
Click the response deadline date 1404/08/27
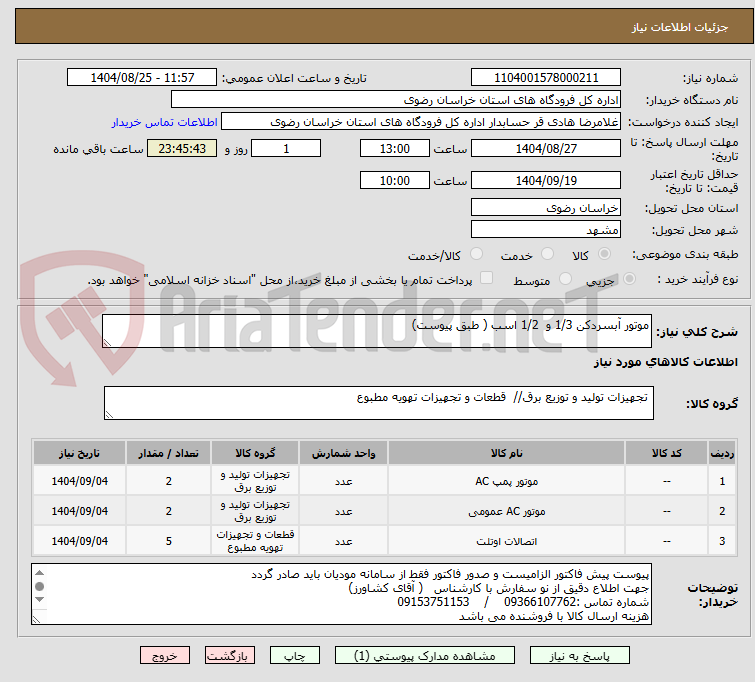click(x=546, y=148)
